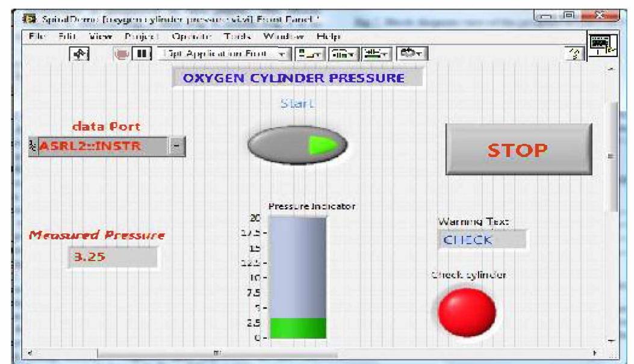634x364 pixels.
Task: Click the Context Help question mark icon
Action: tap(574, 54)
